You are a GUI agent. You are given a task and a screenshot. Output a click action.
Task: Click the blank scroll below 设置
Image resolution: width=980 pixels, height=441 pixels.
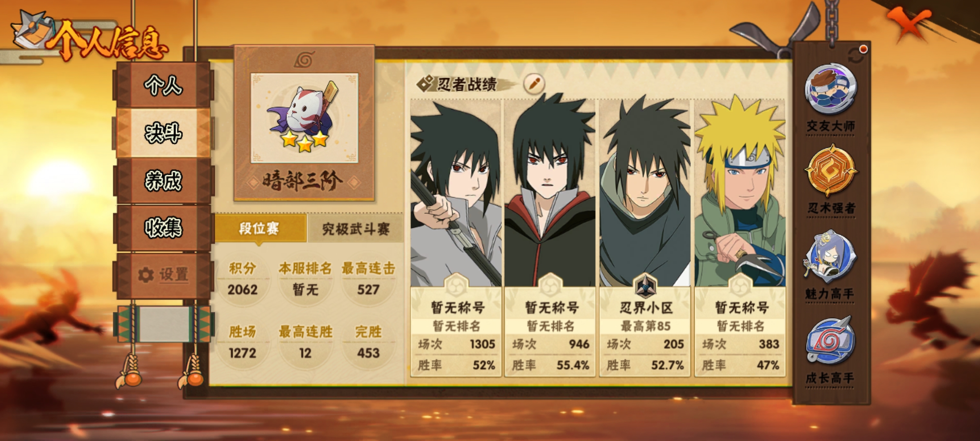[x=164, y=323]
